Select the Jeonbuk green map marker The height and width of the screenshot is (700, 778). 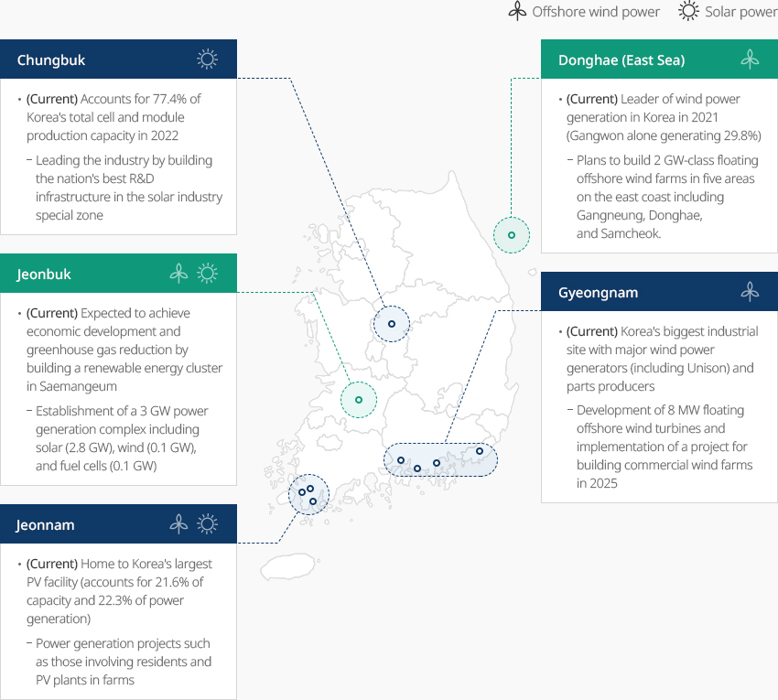pos(359,400)
